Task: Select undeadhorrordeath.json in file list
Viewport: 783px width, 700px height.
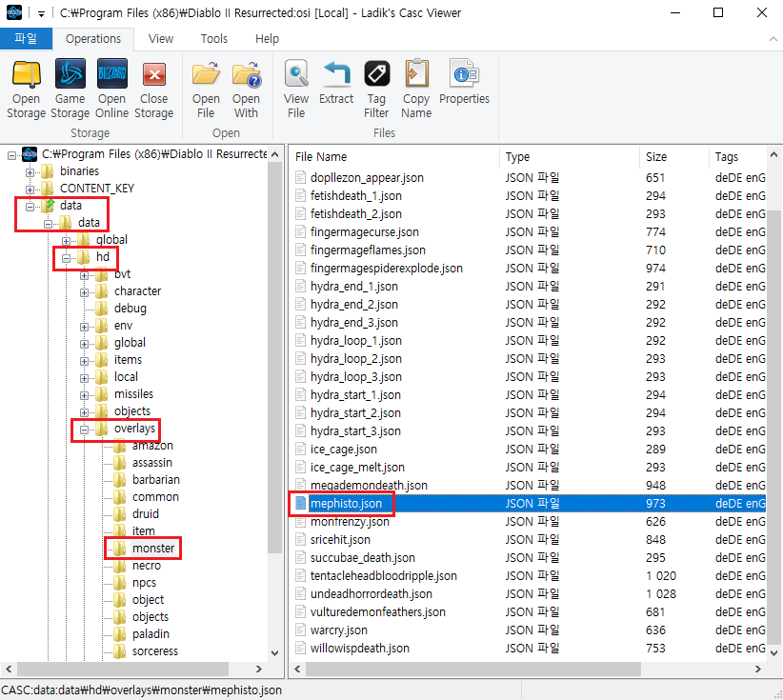Action: [x=371, y=594]
